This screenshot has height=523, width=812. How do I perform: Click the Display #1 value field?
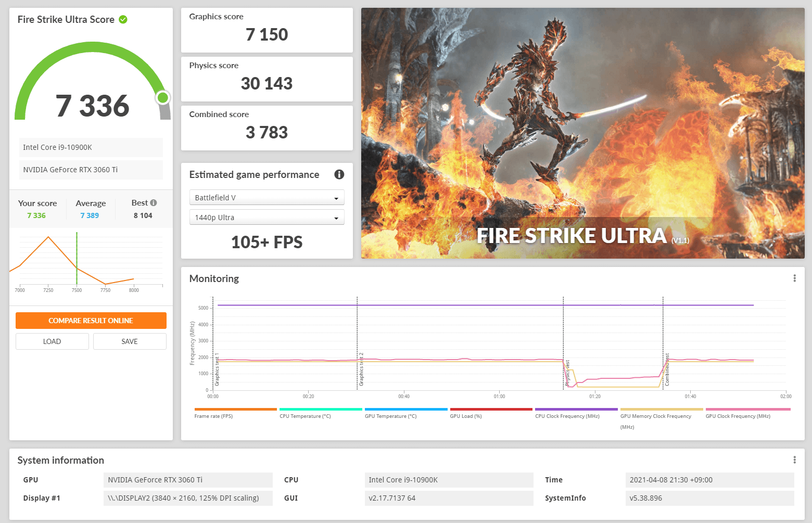point(188,498)
